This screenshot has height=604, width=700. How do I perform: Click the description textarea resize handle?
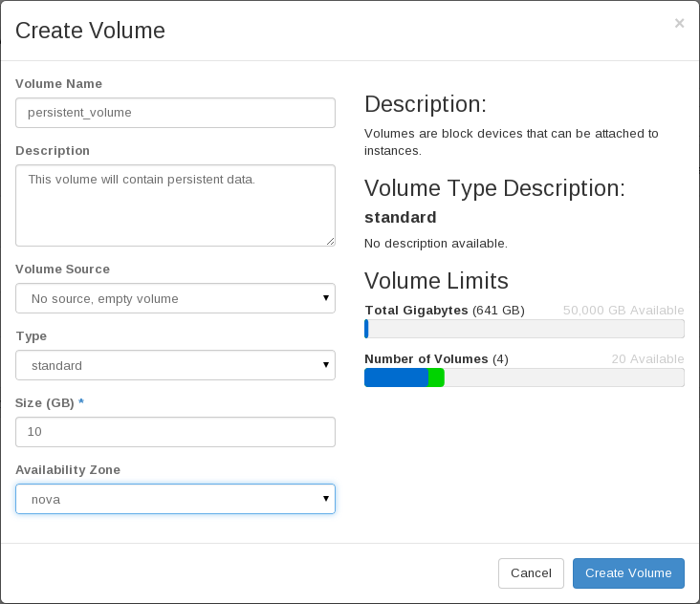click(x=330, y=242)
